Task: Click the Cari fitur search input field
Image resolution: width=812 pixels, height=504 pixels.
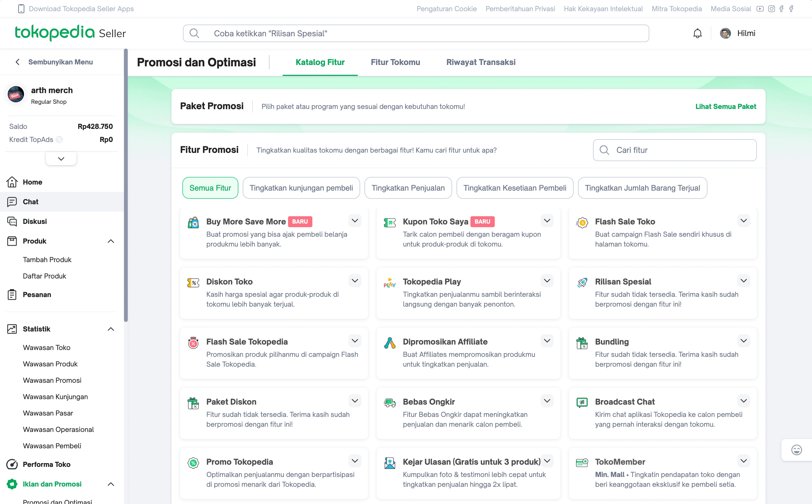Action: pyautogui.click(x=675, y=150)
